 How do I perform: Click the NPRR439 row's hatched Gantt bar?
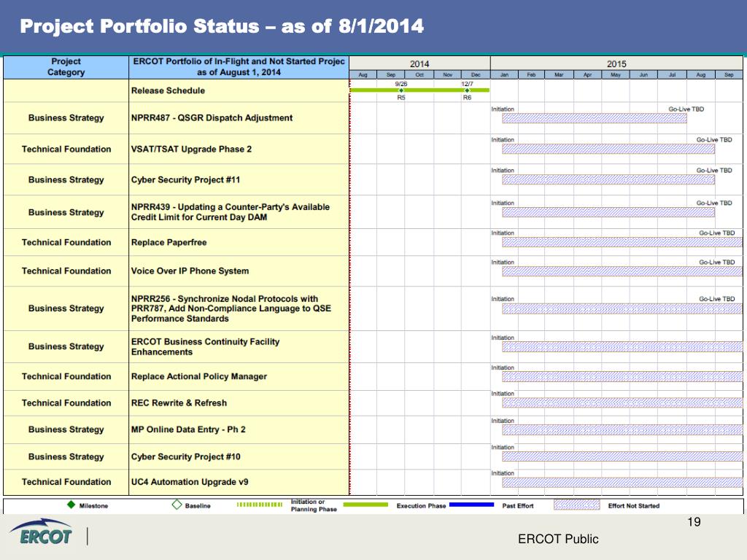coord(608,212)
